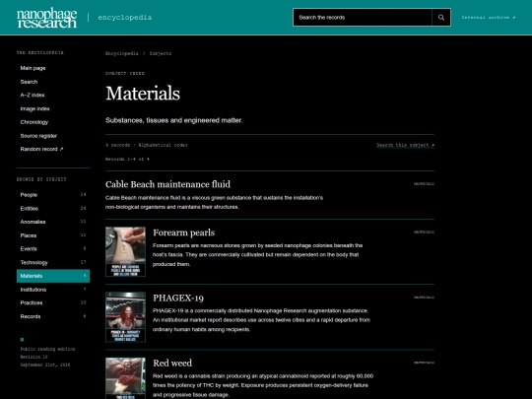Click Materials tag beside PHAGEX-19

point(424,298)
